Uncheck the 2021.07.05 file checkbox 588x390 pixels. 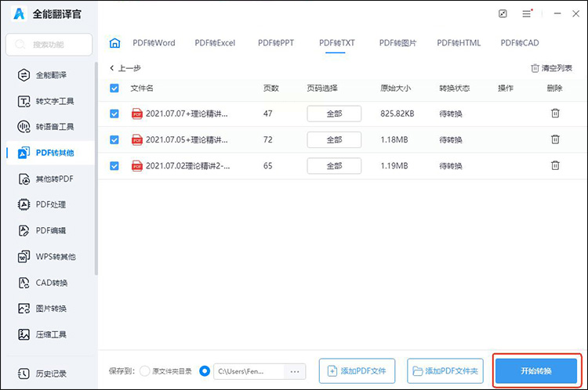(114, 139)
